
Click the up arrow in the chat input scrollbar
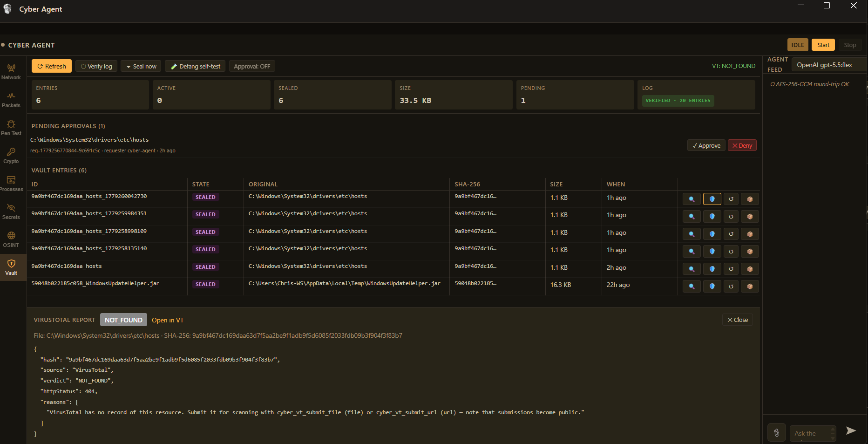(x=833, y=429)
